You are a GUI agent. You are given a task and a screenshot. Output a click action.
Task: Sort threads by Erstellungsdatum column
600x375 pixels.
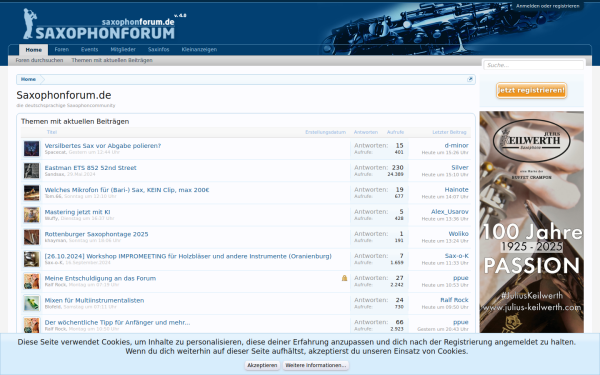(325, 132)
